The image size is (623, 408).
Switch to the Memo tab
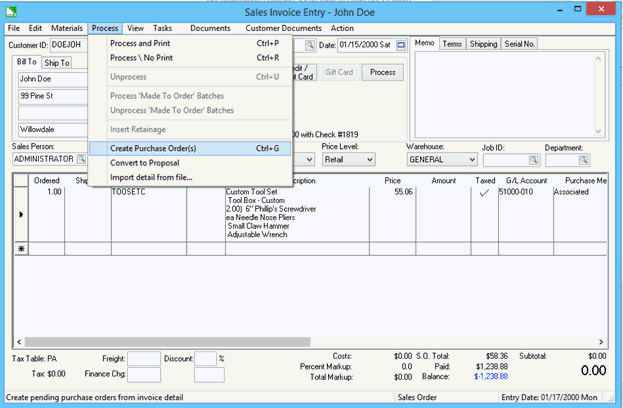pyautogui.click(x=424, y=43)
